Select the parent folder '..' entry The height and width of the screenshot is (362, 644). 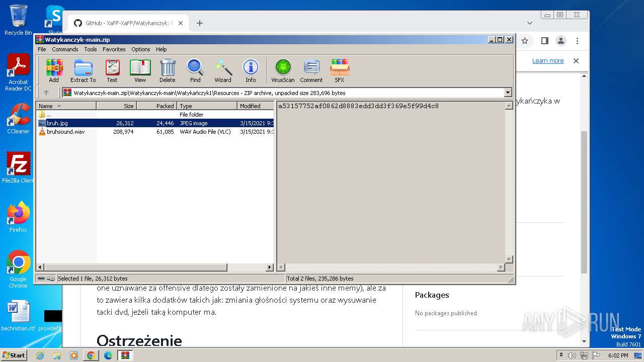[x=155, y=115]
